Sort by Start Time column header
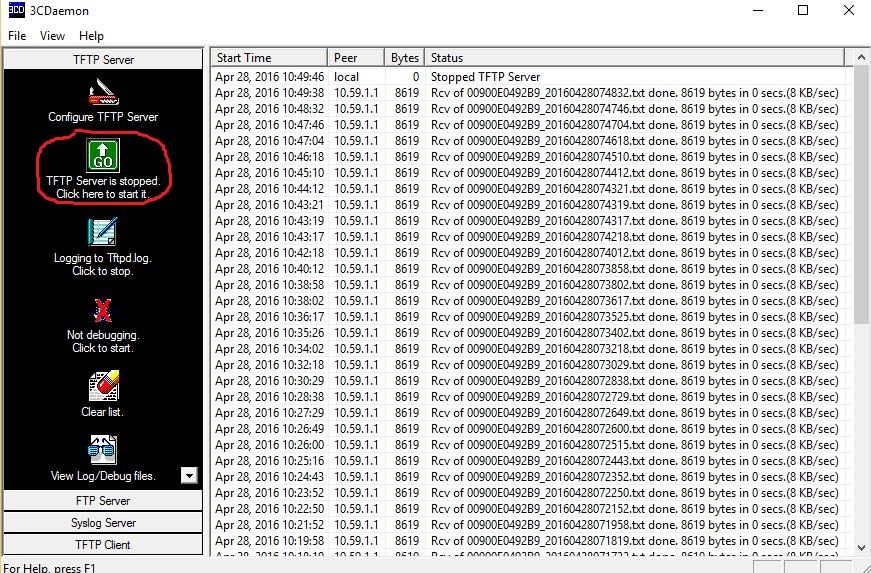This screenshot has height=573, width=871. pyautogui.click(x=268, y=58)
